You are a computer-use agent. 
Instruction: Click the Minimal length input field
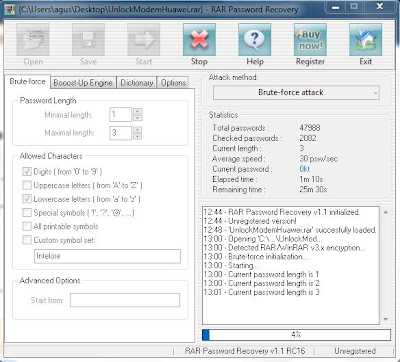coord(121,115)
